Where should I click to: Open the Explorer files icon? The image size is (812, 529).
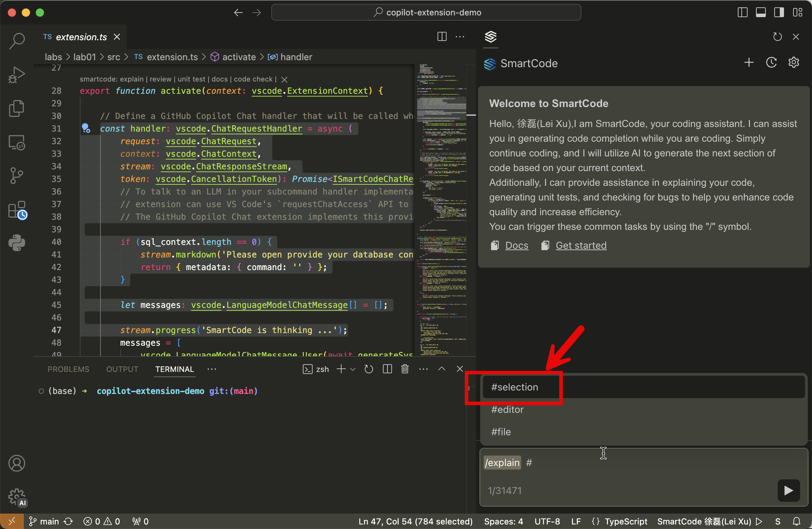[16, 108]
